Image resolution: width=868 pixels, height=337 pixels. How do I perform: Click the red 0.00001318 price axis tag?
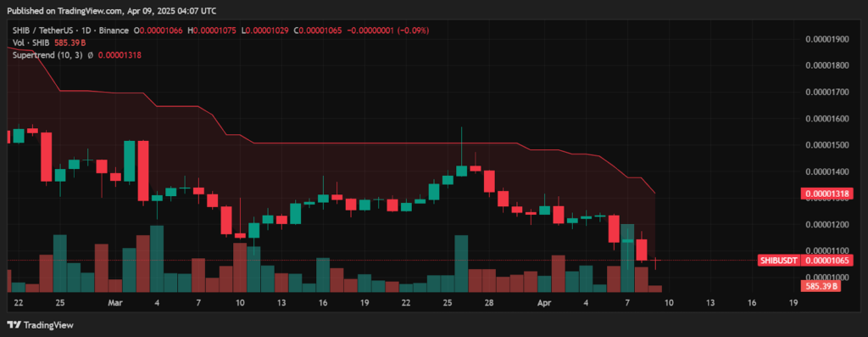pos(828,194)
